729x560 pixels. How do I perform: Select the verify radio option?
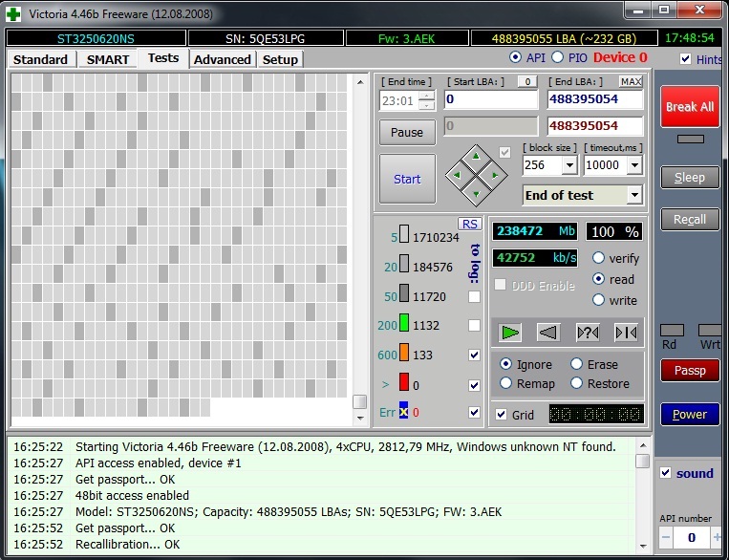(x=599, y=258)
